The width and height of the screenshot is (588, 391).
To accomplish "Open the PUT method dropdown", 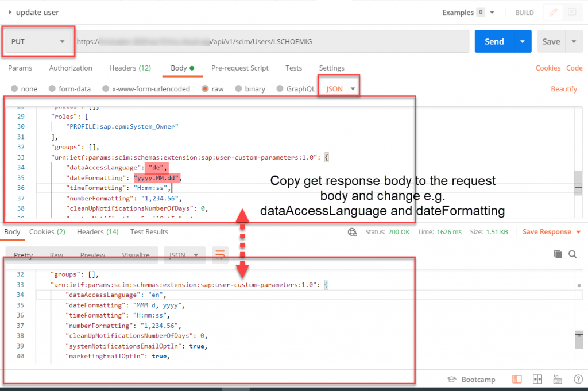I will (38, 41).
